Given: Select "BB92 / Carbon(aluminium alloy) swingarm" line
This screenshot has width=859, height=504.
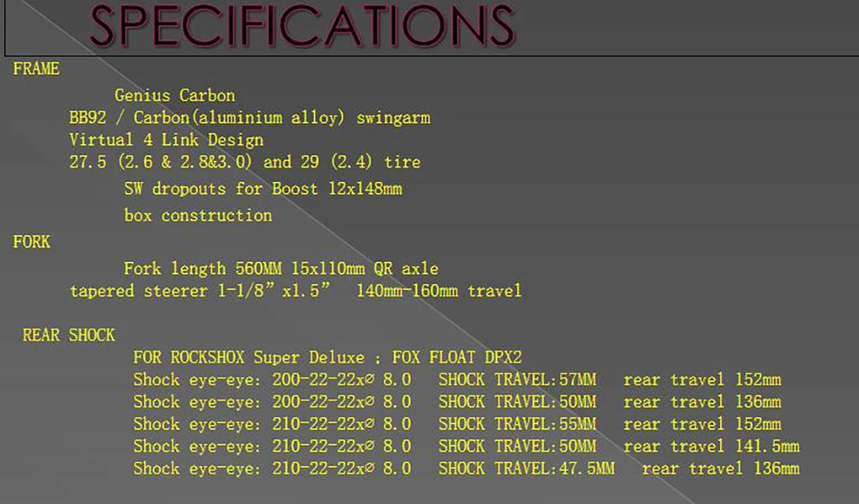Looking at the screenshot, I should (x=250, y=118).
